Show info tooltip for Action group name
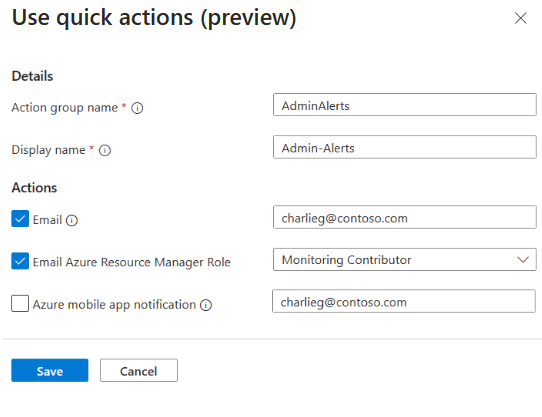Screen dimensions: 542x417 coord(137,108)
